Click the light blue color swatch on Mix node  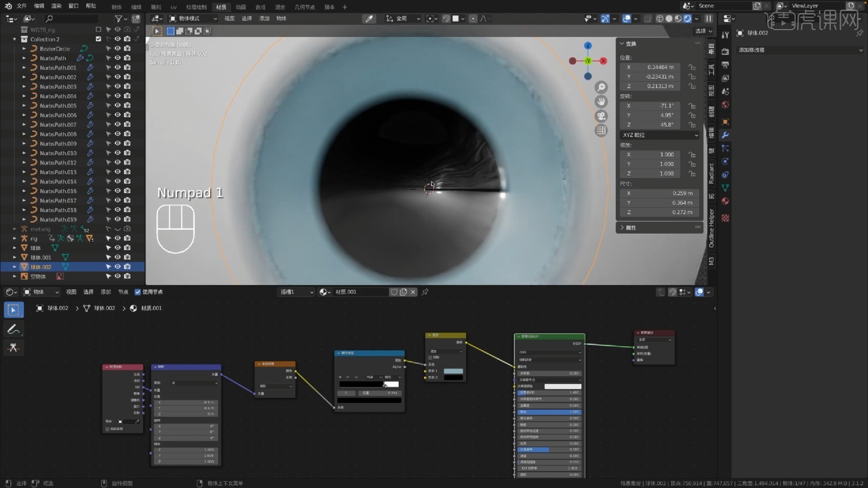pos(453,371)
